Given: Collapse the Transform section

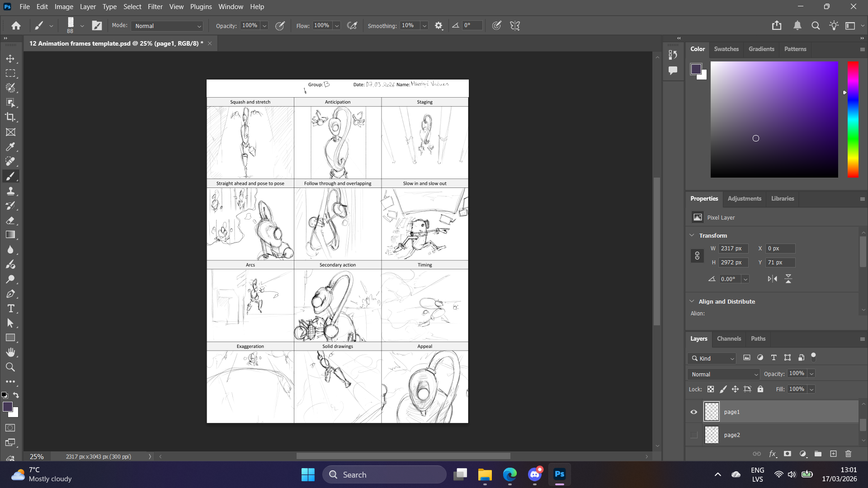Looking at the screenshot, I should click(692, 235).
